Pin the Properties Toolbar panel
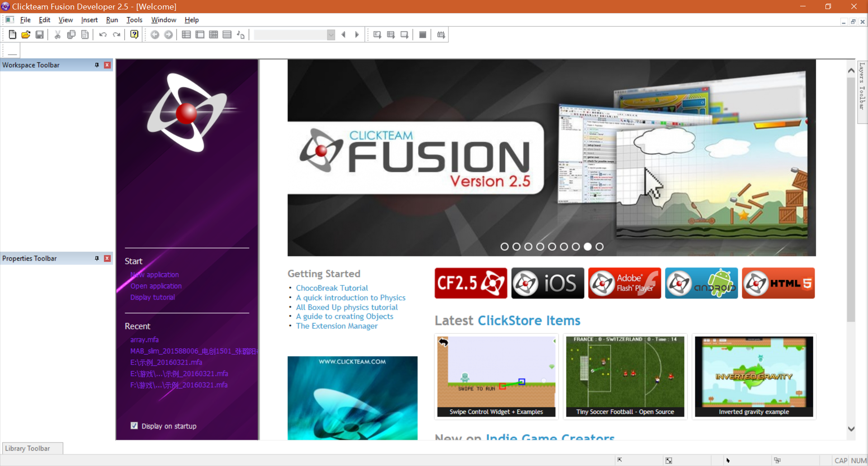This screenshot has height=466, width=868. pyautogui.click(x=97, y=258)
